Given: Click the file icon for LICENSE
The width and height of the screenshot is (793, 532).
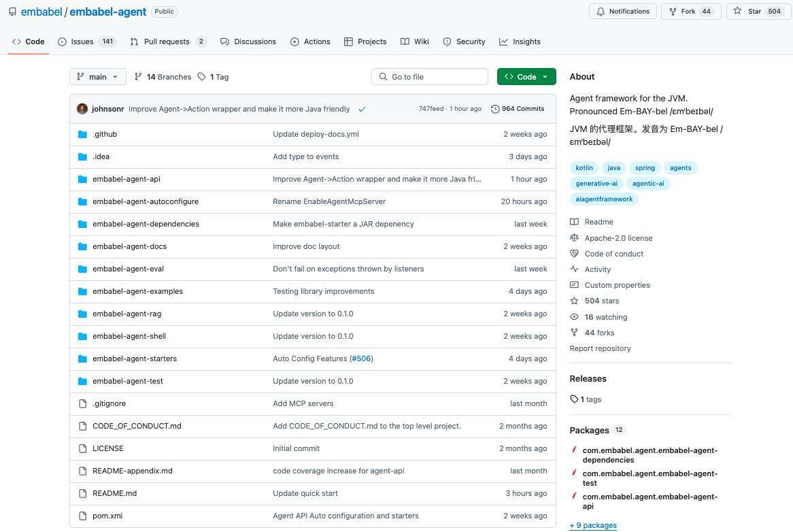Looking at the screenshot, I should coord(83,448).
